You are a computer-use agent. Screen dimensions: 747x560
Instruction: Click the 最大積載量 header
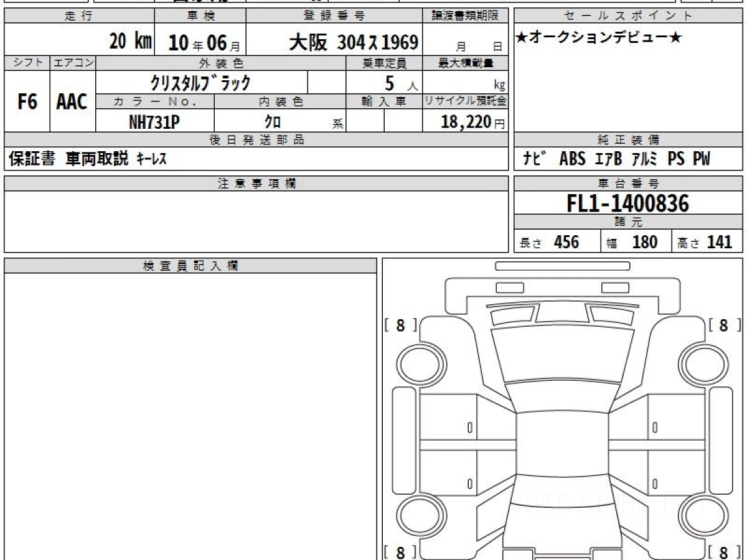(x=465, y=63)
